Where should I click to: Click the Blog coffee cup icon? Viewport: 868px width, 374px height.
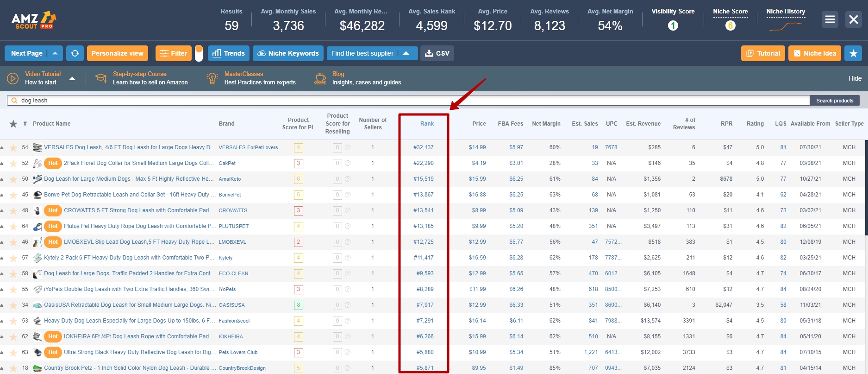pyautogui.click(x=320, y=78)
